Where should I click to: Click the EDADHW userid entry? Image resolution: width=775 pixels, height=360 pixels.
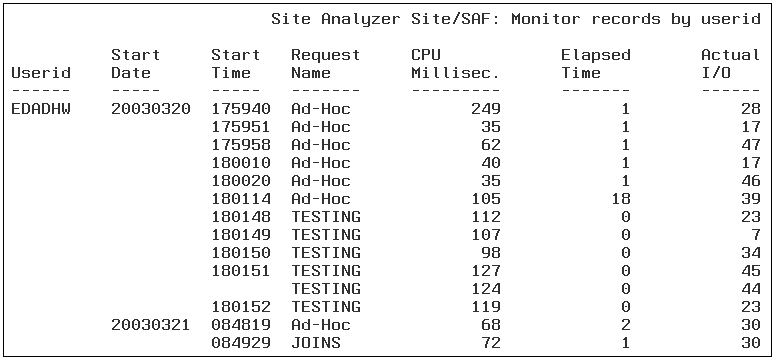[x=41, y=109]
